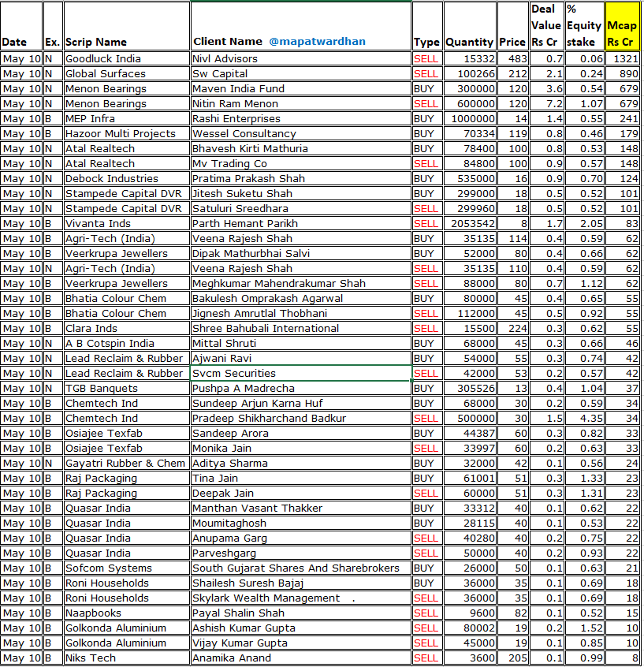
Task: Click 'Nitin Ram Menon' client cell
Action: click(301, 104)
